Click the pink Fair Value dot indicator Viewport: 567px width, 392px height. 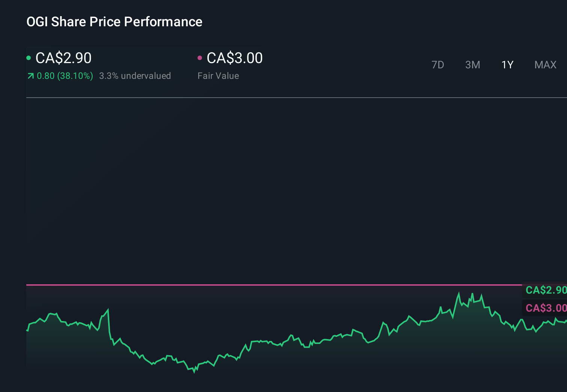(200, 58)
